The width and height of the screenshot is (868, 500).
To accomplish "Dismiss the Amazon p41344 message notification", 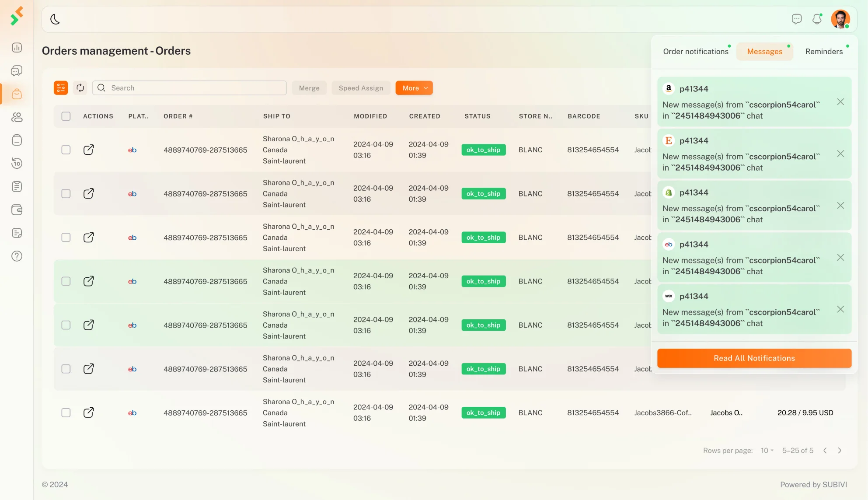I will [x=840, y=102].
